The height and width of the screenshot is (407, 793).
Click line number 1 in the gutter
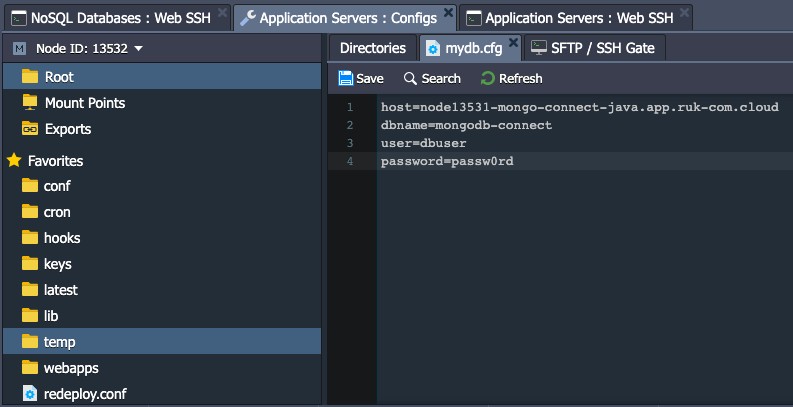pyautogui.click(x=350, y=107)
